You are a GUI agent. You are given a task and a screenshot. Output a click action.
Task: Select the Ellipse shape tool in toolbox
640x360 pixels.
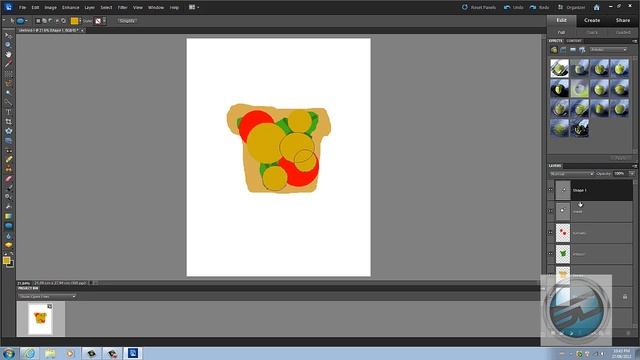point(8,226)
